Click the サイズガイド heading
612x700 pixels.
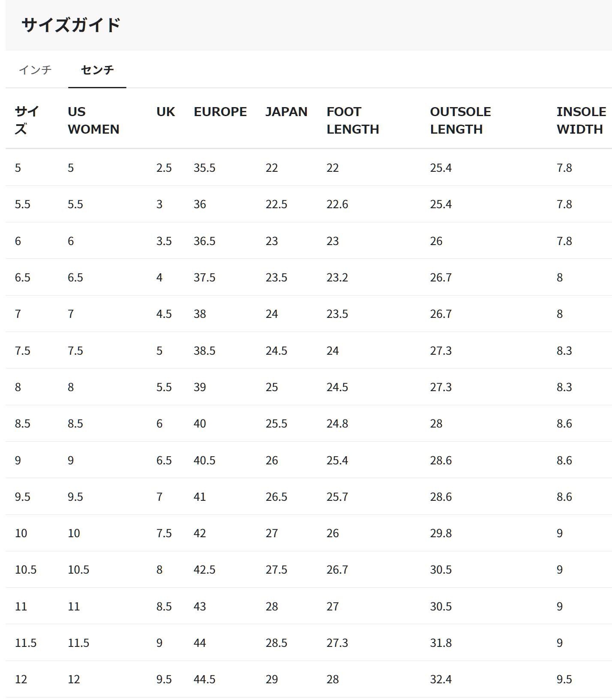pyautogui.click(x=71, y=25)
